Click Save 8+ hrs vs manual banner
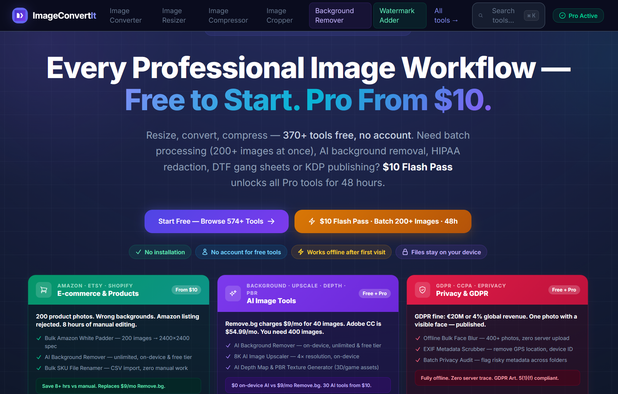 coord(118,386)
